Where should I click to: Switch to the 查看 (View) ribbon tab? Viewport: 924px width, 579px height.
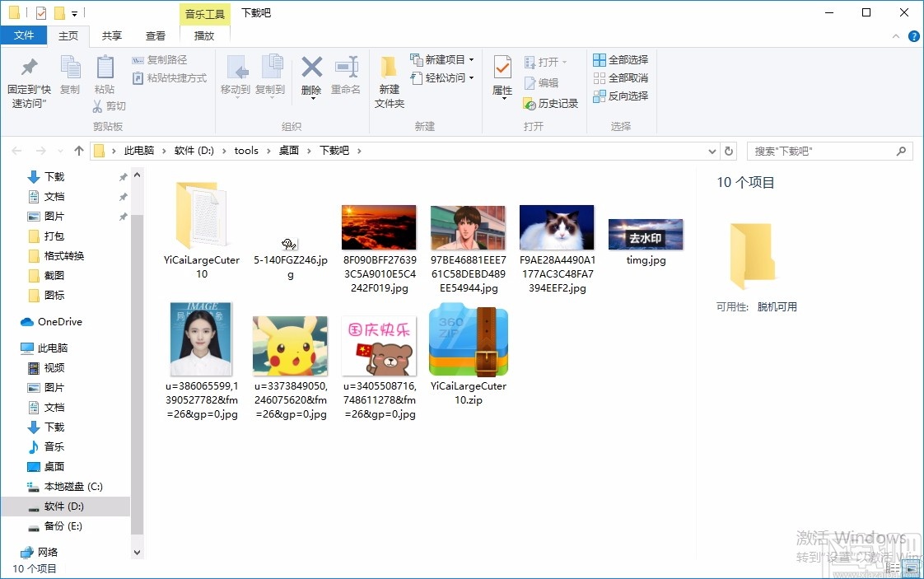pos(156,35)
